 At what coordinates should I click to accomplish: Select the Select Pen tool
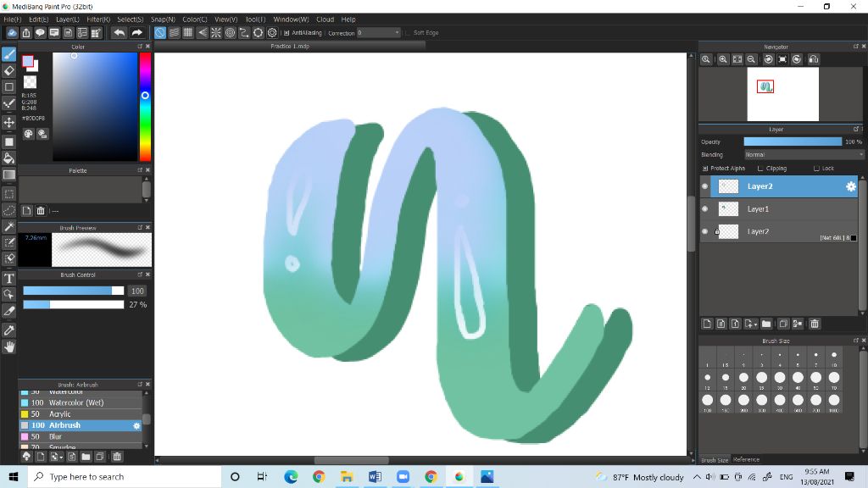(x=8, y=242)
